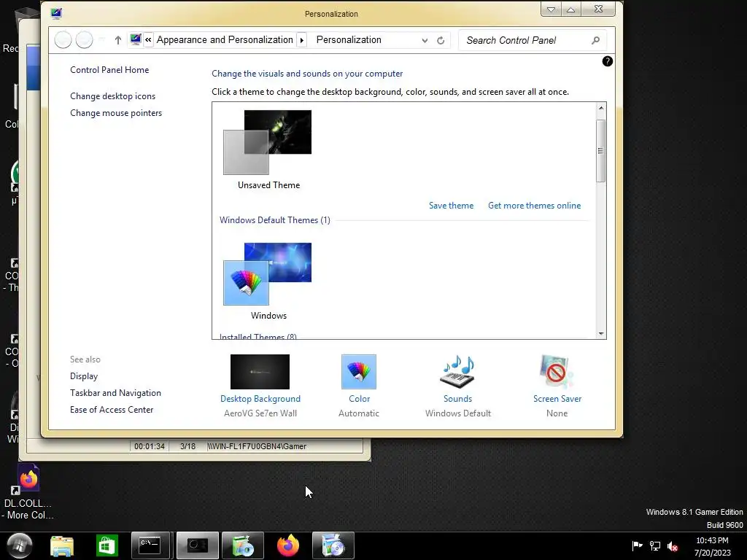The width and height of the screenshot is (747, 560).
Task: Click the 3/18 status in background window
Action: point(187,446)
